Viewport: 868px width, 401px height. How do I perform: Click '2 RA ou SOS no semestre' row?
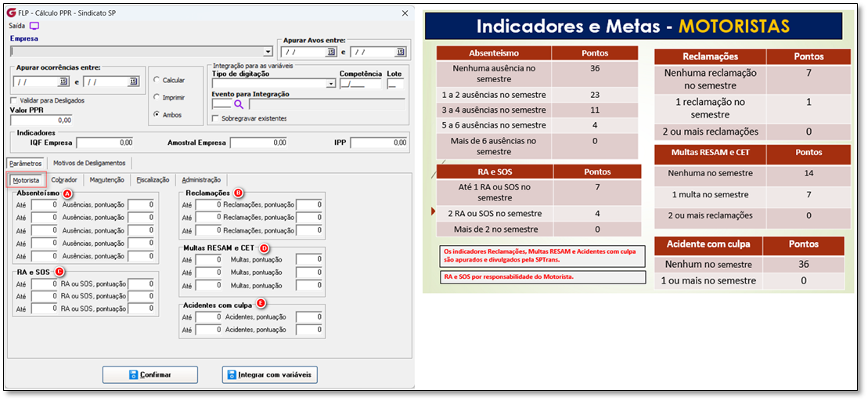[538, 213]
